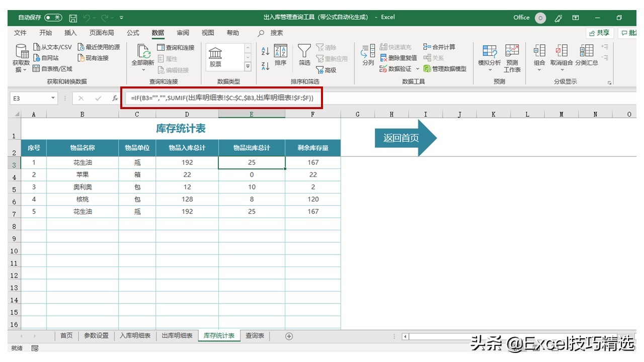Sort ascending with the 升序 AZ icon
Screen dimensions: 644x362
pos(265,51)
